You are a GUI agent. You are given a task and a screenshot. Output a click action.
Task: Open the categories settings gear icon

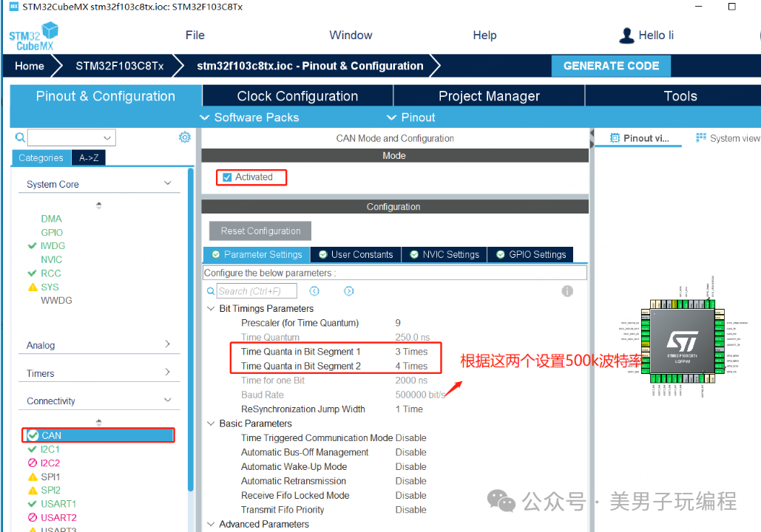click(184, 137)
